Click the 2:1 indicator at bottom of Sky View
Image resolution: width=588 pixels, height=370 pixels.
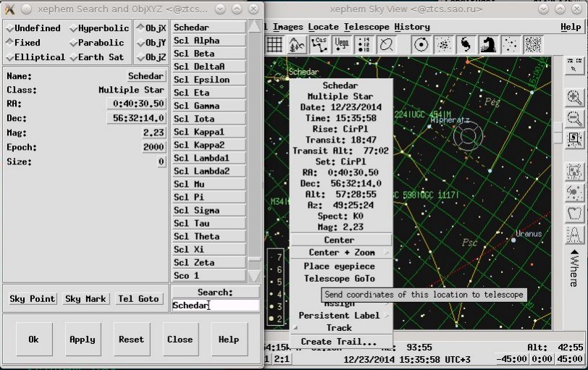[282, 359]
